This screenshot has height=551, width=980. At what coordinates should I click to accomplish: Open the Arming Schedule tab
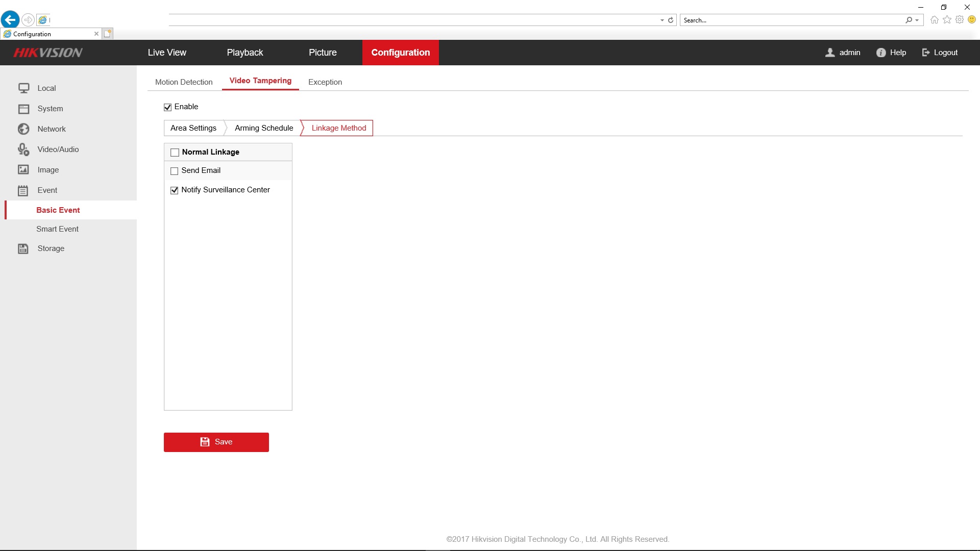(264, 128)
